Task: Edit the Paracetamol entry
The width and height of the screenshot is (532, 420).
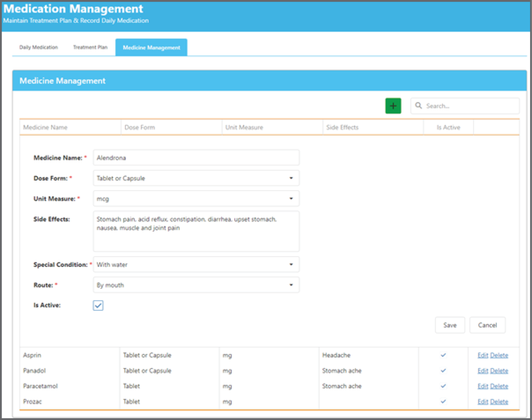Action: [x=482, y=386]
